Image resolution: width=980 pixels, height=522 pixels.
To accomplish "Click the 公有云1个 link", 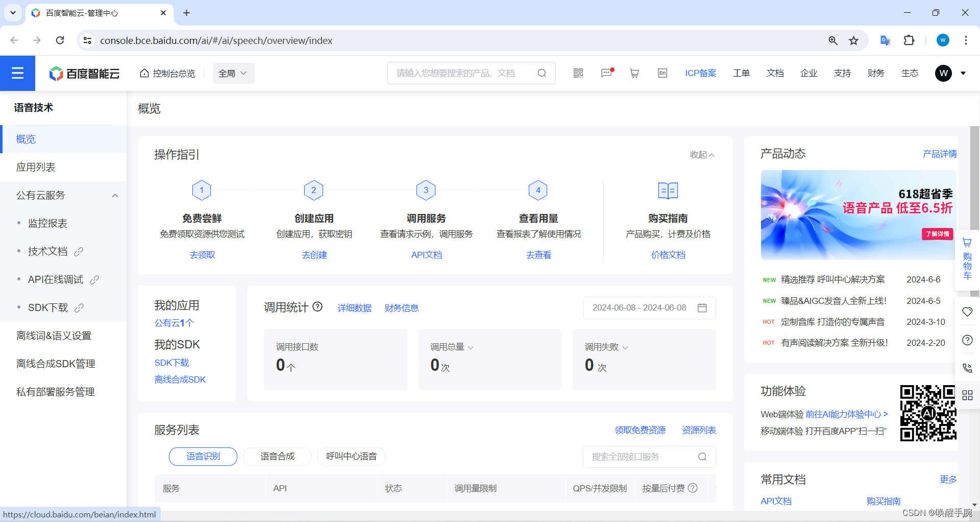I will click(x=174, y=323).
